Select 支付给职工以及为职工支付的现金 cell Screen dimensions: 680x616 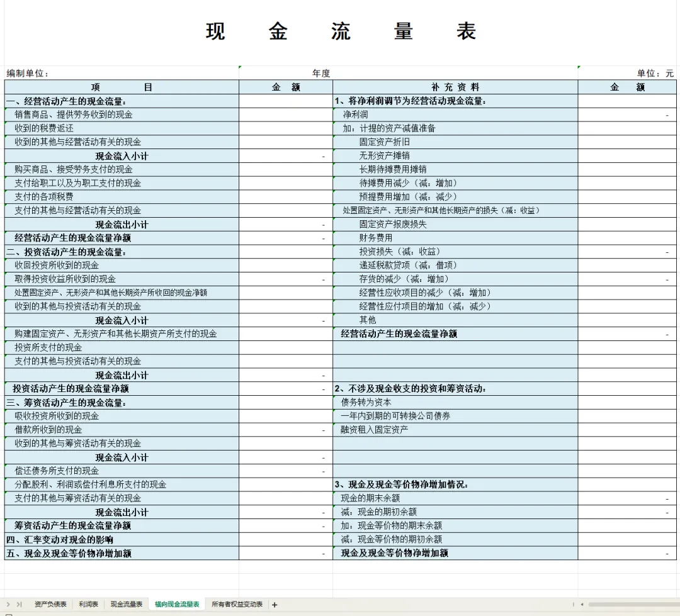[122, 183]
